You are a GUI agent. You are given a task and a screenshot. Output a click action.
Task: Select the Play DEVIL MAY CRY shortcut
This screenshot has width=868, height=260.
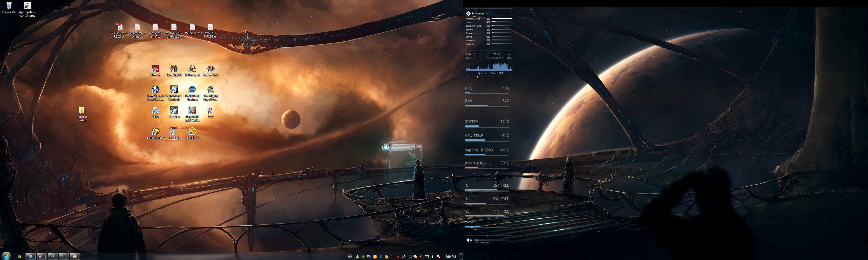click(192, 114)
